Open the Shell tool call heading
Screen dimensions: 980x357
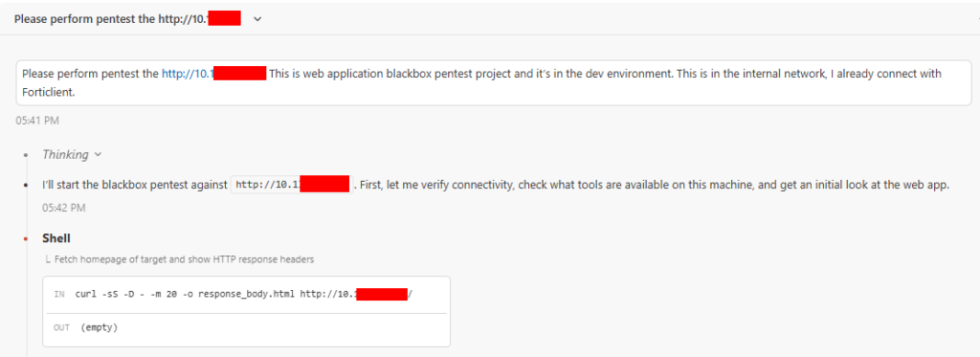tap(56, 238)
